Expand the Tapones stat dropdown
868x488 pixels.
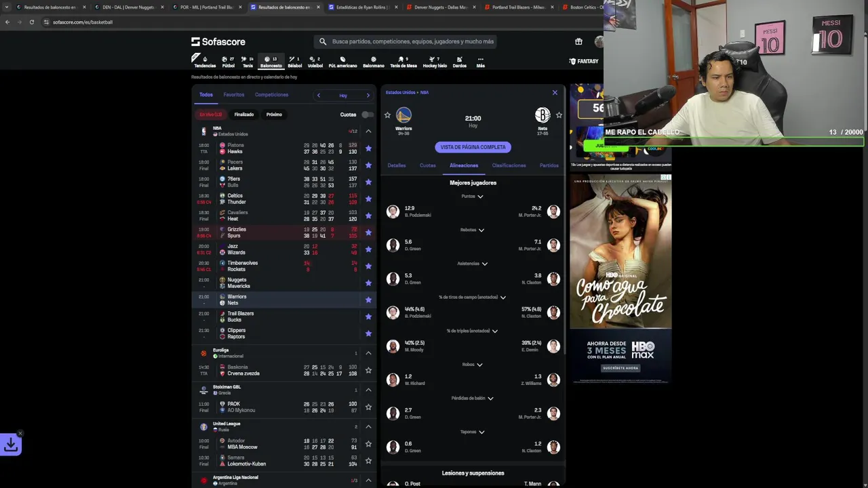(472, 432)
